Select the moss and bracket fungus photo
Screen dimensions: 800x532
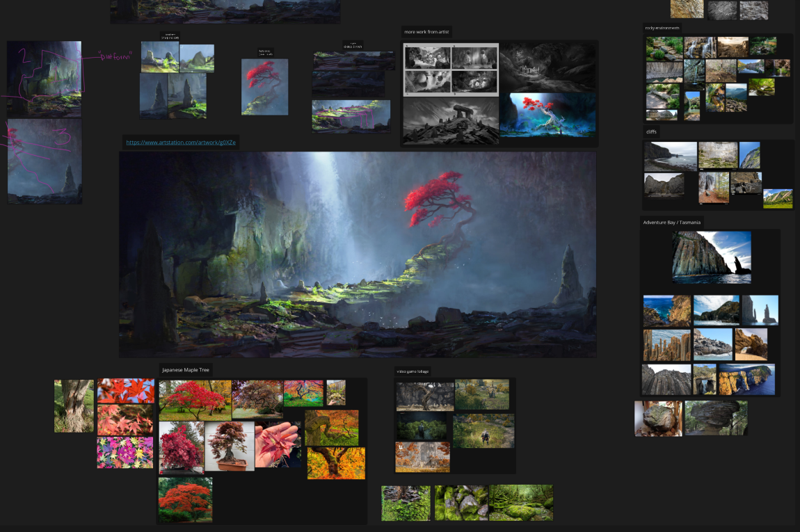[406, 503]
